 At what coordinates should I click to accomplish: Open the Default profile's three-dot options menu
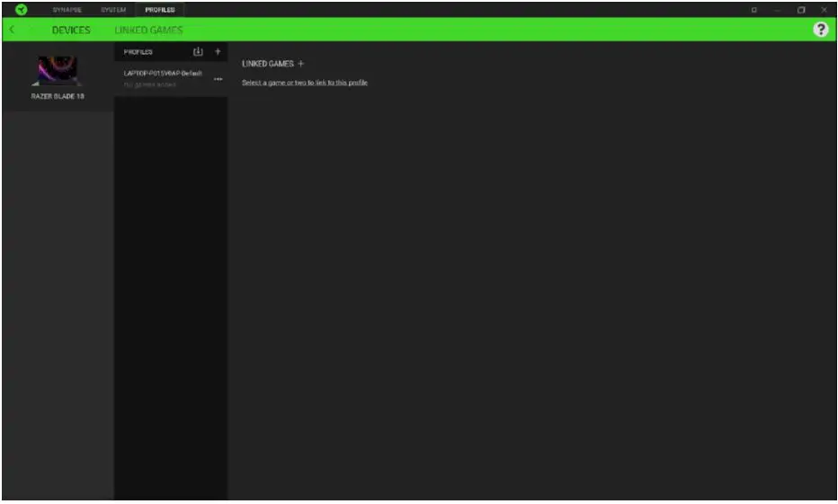(x=218, y=79)
